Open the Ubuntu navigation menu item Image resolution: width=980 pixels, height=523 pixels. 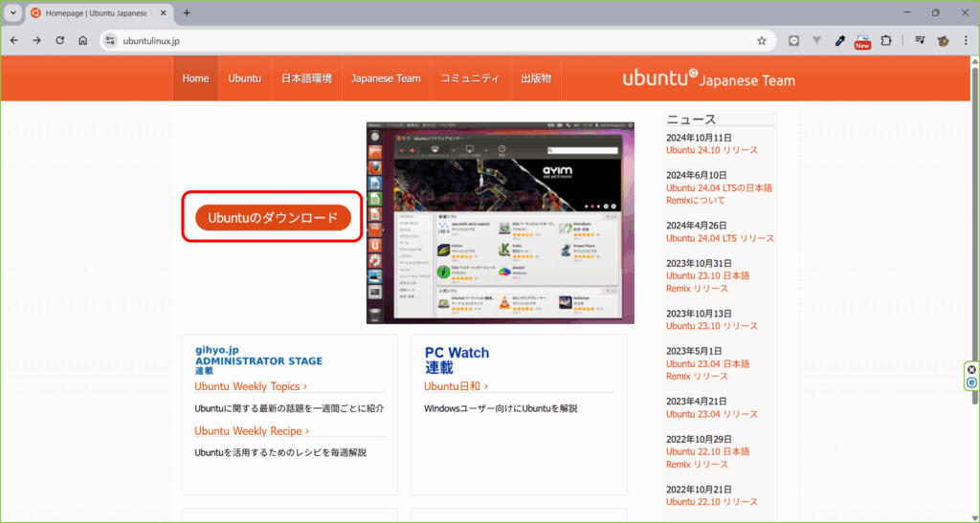pos(245,78)
